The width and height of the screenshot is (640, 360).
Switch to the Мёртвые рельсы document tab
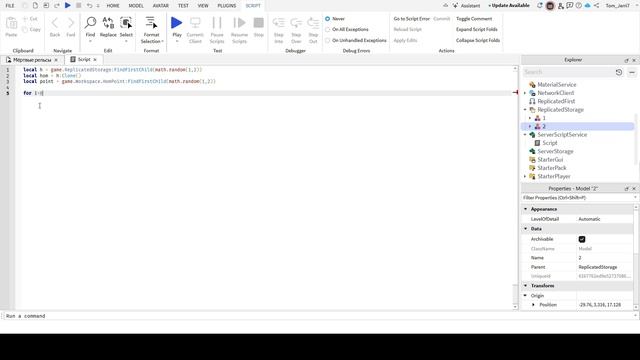pyautogui.click(x=32, y=60)
